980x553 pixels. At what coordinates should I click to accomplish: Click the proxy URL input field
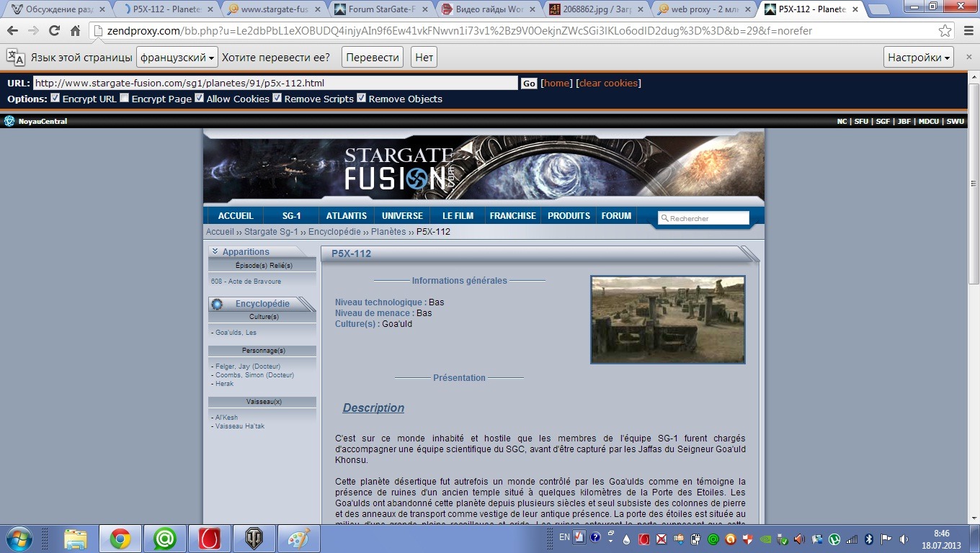click(275, 84)
